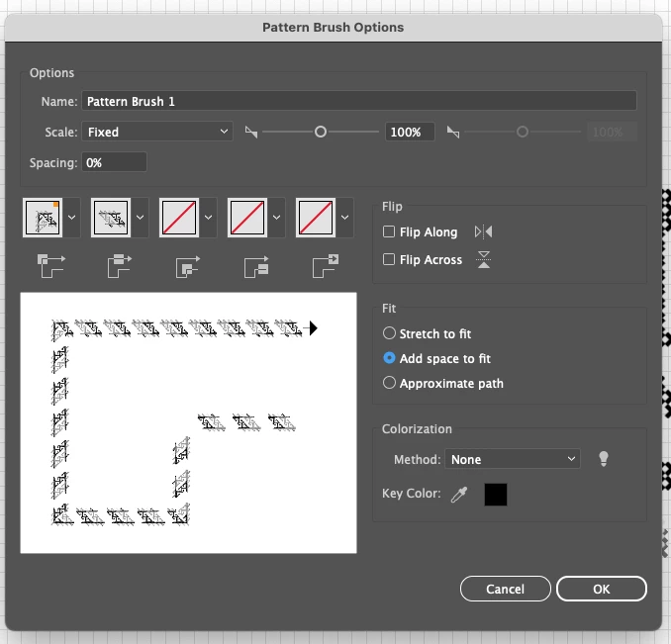671x644 pixels.
Task: Open the start tile dropdown arrow
Action: coord(276,218)
